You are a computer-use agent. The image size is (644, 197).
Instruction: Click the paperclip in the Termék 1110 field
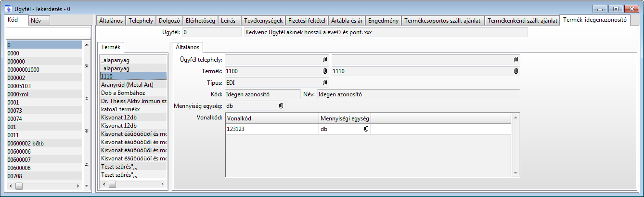pos(516,71)
